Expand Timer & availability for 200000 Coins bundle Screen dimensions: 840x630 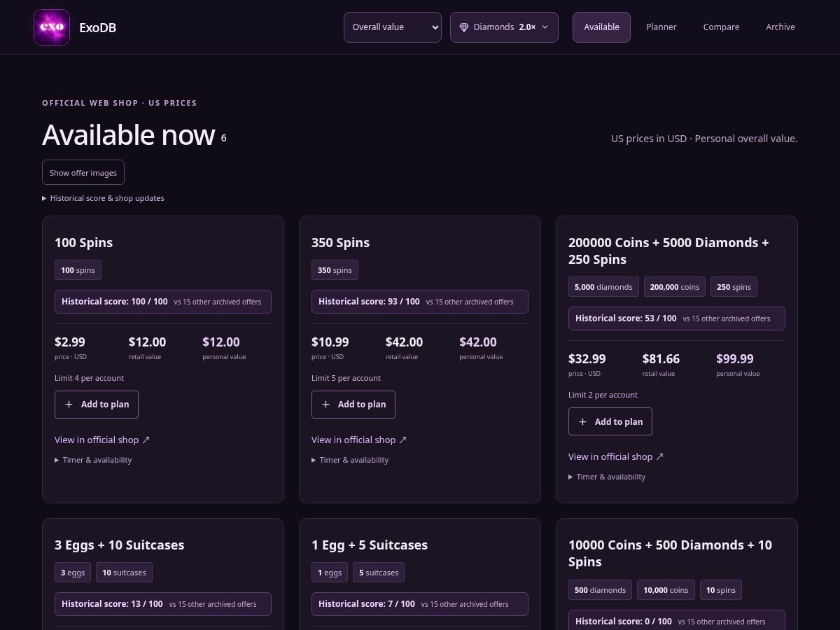(x=607, y=477)
